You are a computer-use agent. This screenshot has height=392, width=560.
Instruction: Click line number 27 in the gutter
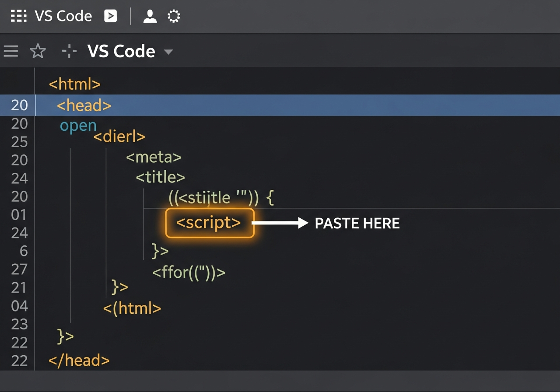coord(19,269)
